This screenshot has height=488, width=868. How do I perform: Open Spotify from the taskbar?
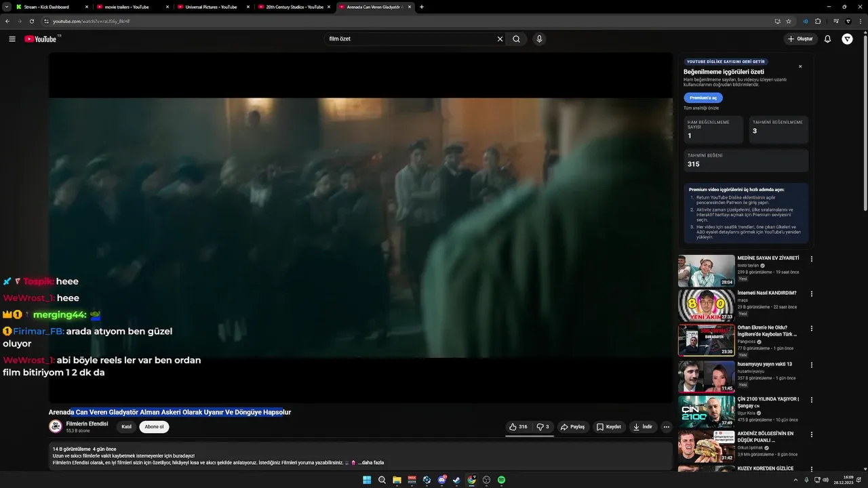point(502,480)
